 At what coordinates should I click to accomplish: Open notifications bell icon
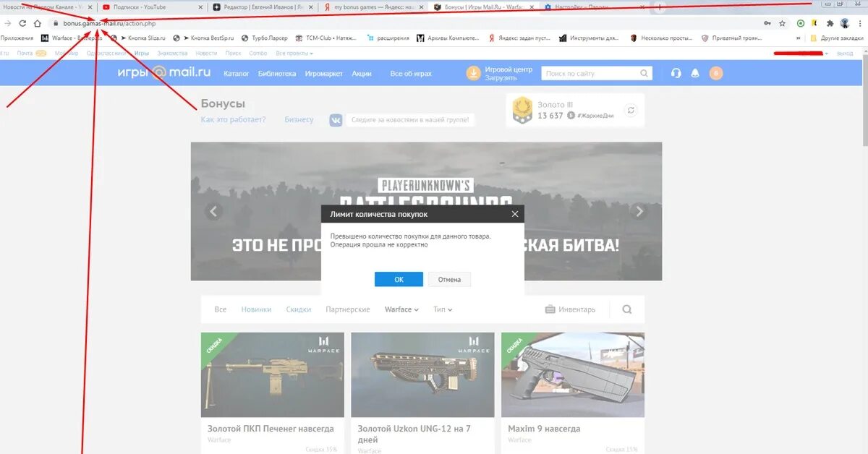696,73
